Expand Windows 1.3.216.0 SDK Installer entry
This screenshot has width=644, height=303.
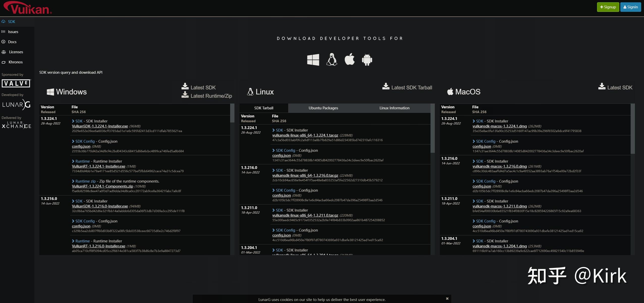point(77,201)
